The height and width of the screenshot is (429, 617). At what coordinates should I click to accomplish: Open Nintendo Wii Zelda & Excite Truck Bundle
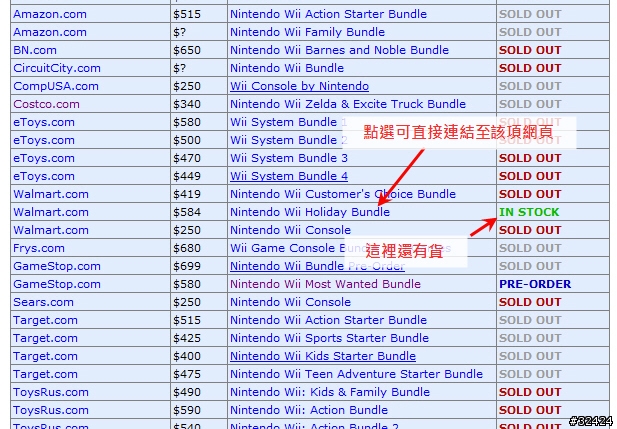(x=348, y=104)
